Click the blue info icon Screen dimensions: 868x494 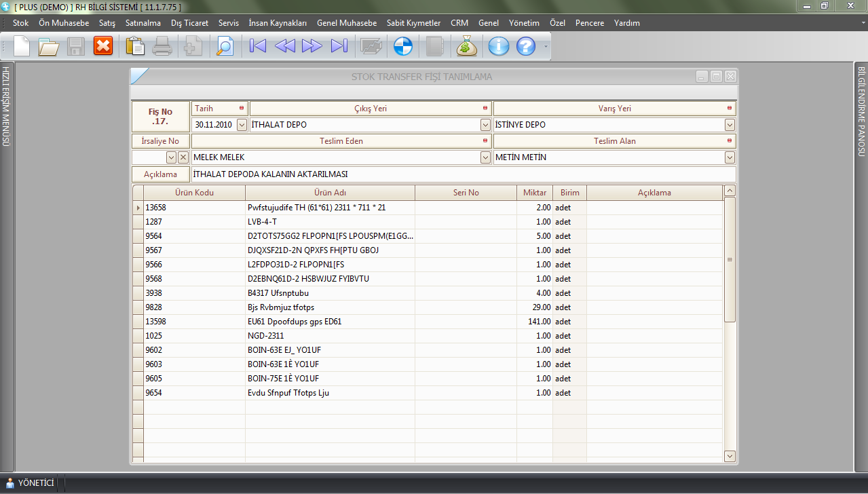[x=499, y=46]
